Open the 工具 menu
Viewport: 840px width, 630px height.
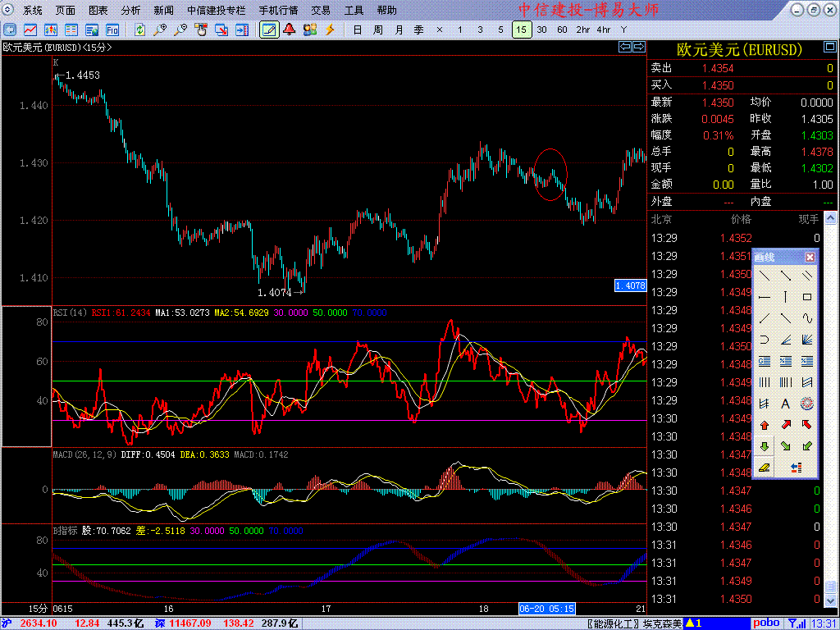[354, 11]
